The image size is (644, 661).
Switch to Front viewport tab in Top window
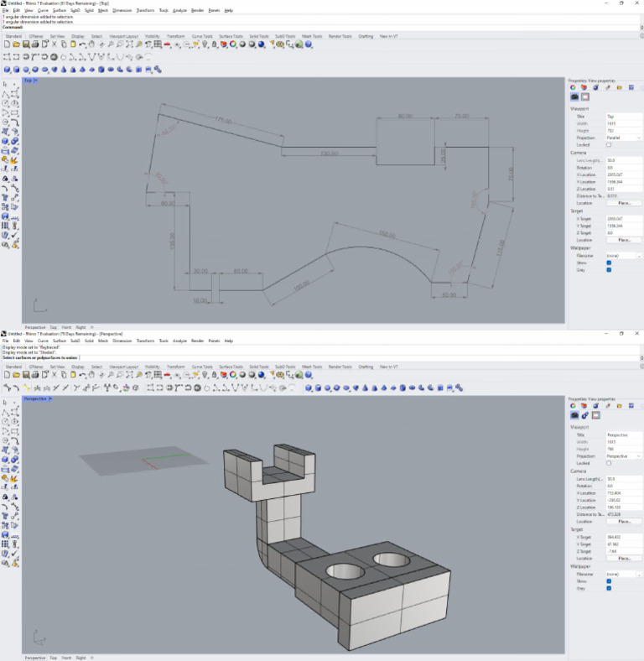click(x=66, y=327)
